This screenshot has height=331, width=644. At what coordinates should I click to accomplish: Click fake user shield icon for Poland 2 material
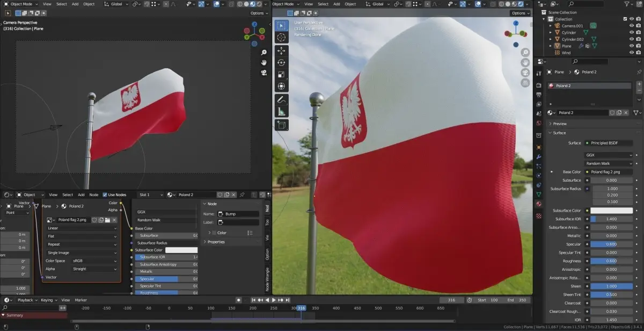click(612, 113)
